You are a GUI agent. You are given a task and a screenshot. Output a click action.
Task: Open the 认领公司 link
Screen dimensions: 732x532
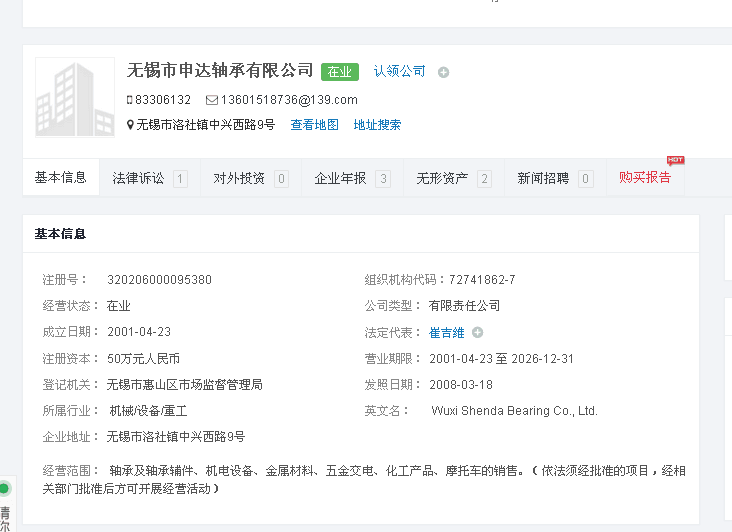pos(400,72)
